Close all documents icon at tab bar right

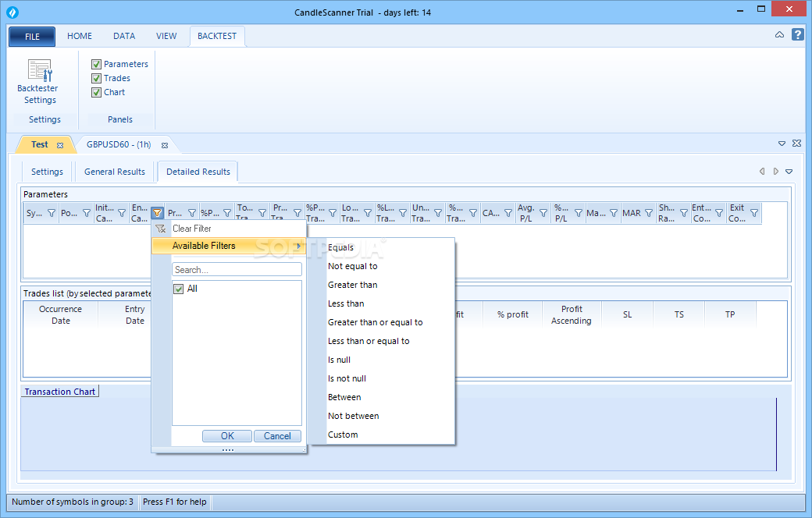pyautogui.click(x=797, y=144)
